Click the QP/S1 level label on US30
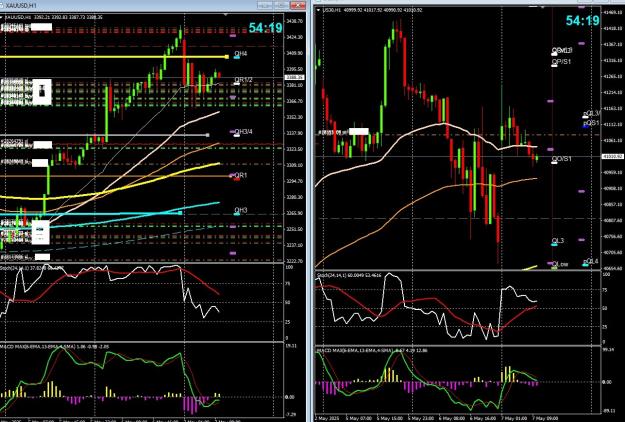This screenshot has height=422, width=625. 561,62
